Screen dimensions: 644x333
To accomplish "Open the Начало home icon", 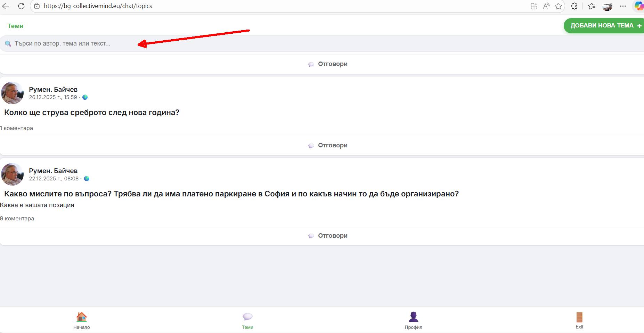I will (81, 317).
